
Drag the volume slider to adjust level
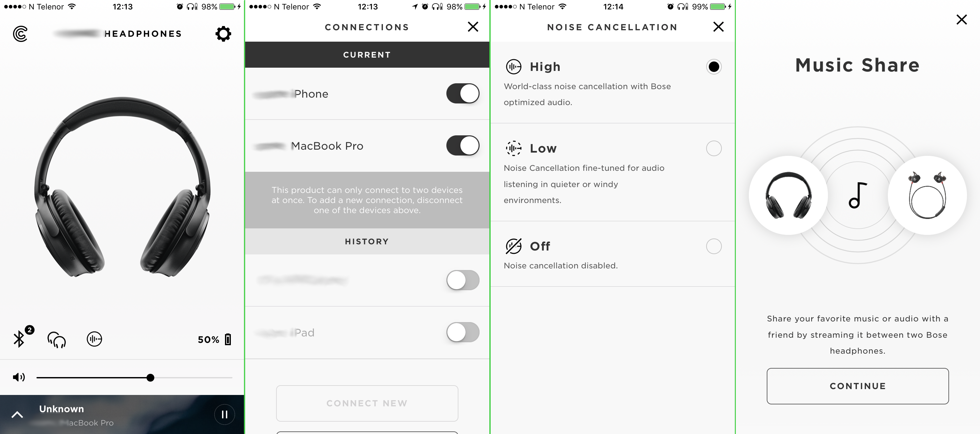pos(150,377)
